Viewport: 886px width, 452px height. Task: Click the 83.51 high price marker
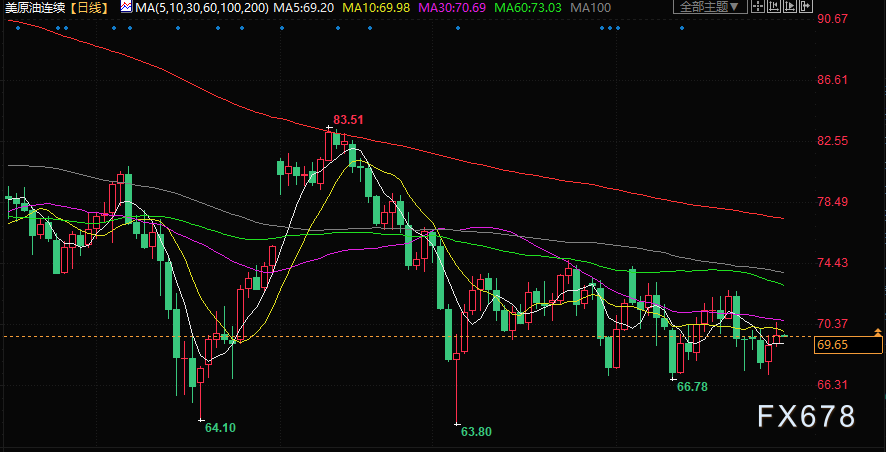pyautogui.click(x=348, y=120)
